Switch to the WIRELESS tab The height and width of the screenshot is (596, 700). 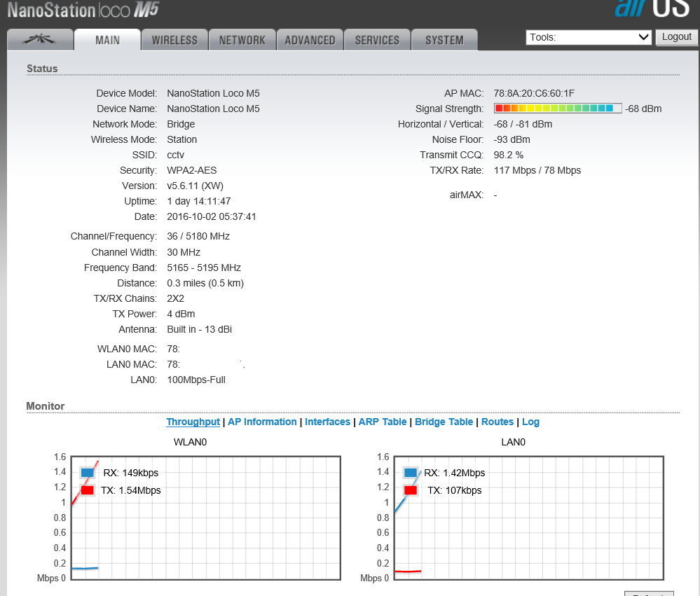[x=174, y=40]
